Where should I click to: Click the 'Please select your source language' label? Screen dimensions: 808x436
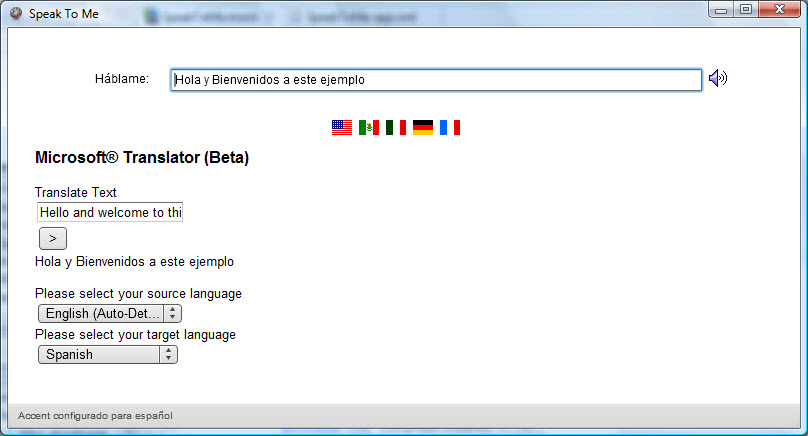click(138, 294)
